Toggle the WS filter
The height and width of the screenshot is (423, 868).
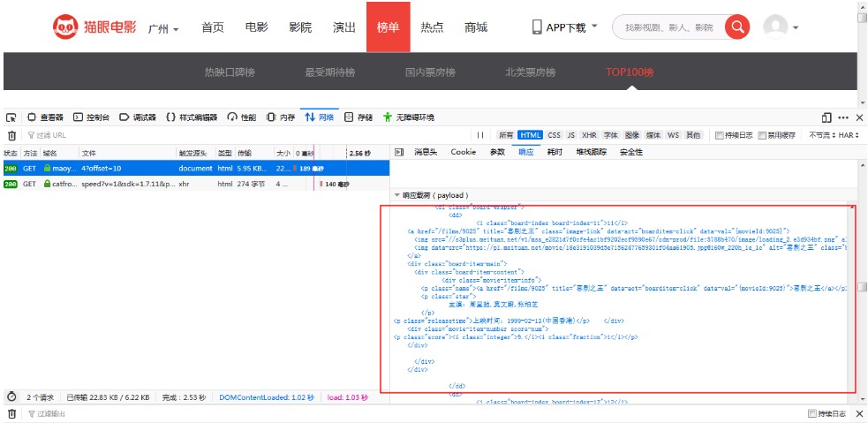pos(673,135)
